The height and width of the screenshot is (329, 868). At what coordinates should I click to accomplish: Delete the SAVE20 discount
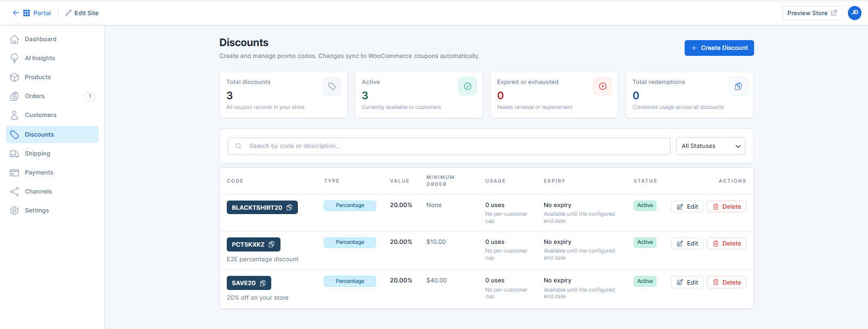click(726, 282)
